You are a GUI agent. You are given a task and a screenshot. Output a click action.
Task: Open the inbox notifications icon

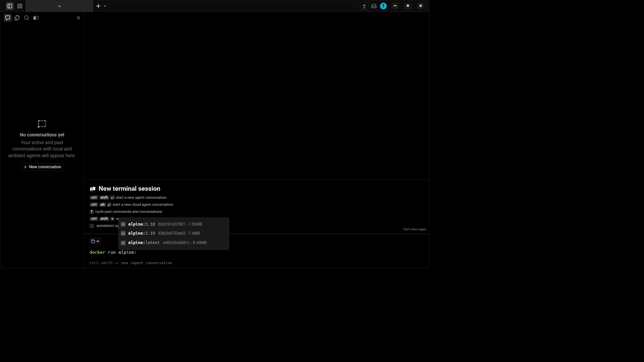coord(374,6)
